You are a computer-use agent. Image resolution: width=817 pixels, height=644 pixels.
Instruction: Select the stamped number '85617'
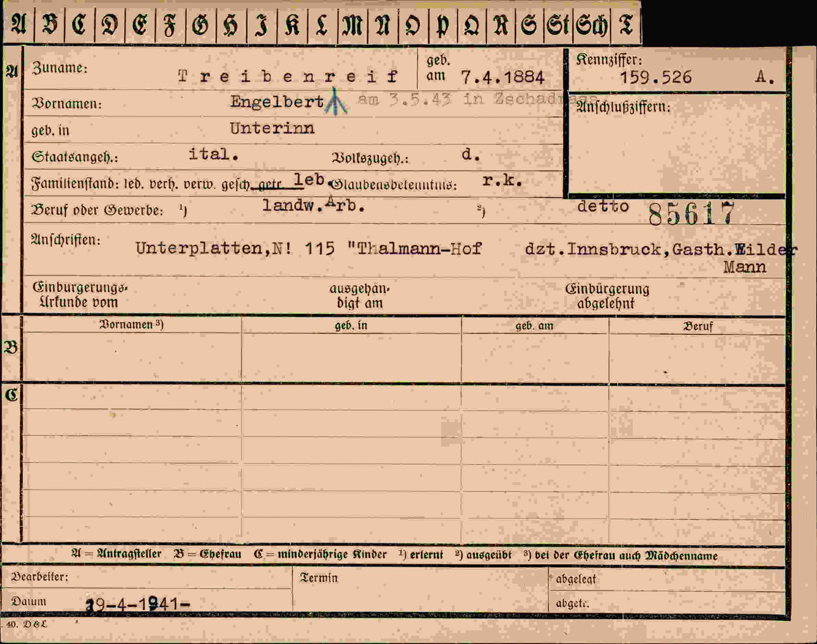point(692,214)
